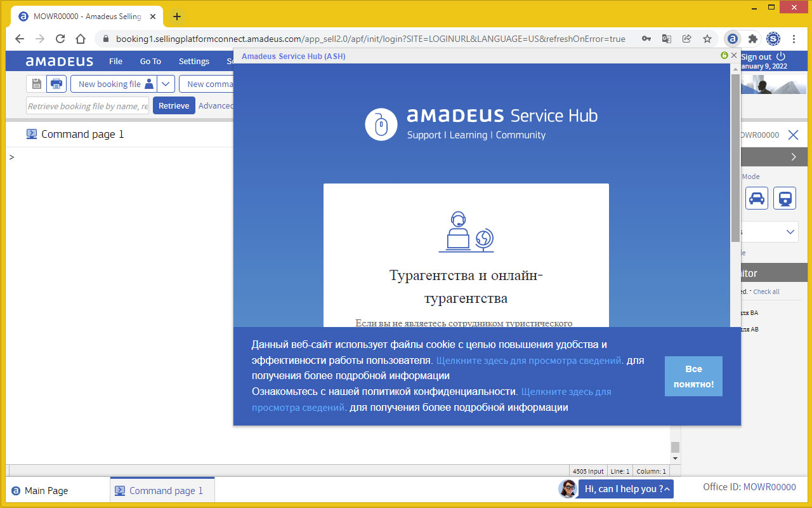Click the 4505 Input status field
The width and height of the screenshot is (812, 508).
click(588, 471)
